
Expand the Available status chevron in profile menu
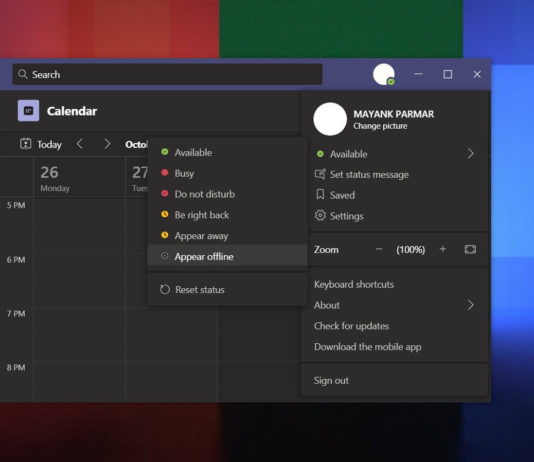470,154
